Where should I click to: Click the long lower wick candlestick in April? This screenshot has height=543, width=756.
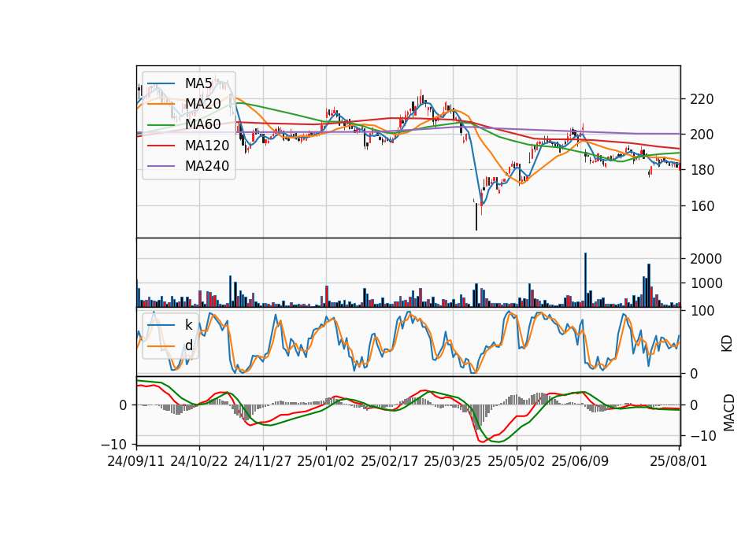pyautogui.click(x=476, y=216)
